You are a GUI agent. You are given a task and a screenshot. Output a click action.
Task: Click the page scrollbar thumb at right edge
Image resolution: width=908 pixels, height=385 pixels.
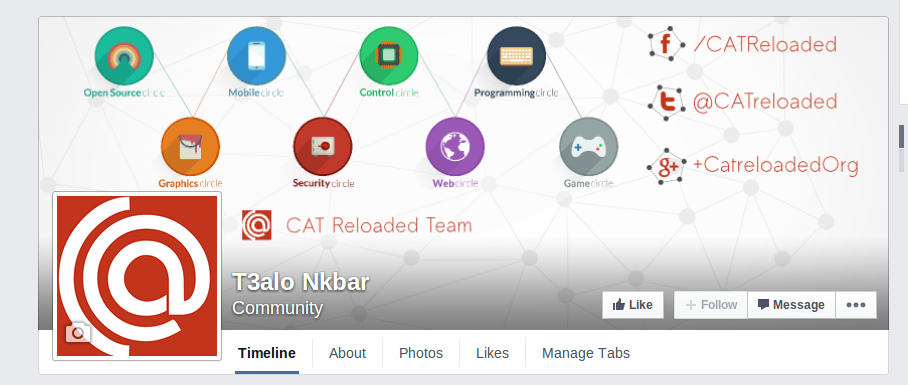coord(901,137)
